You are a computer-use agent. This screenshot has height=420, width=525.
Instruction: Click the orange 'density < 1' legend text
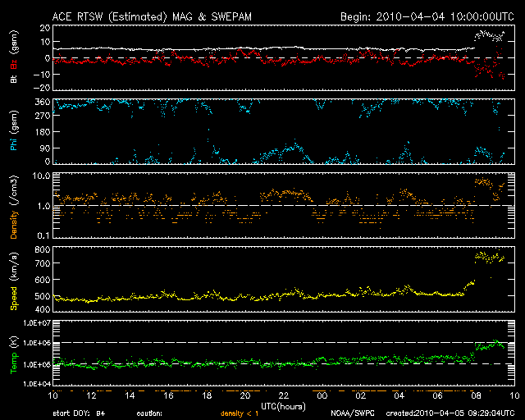click(x=240, y=414)
